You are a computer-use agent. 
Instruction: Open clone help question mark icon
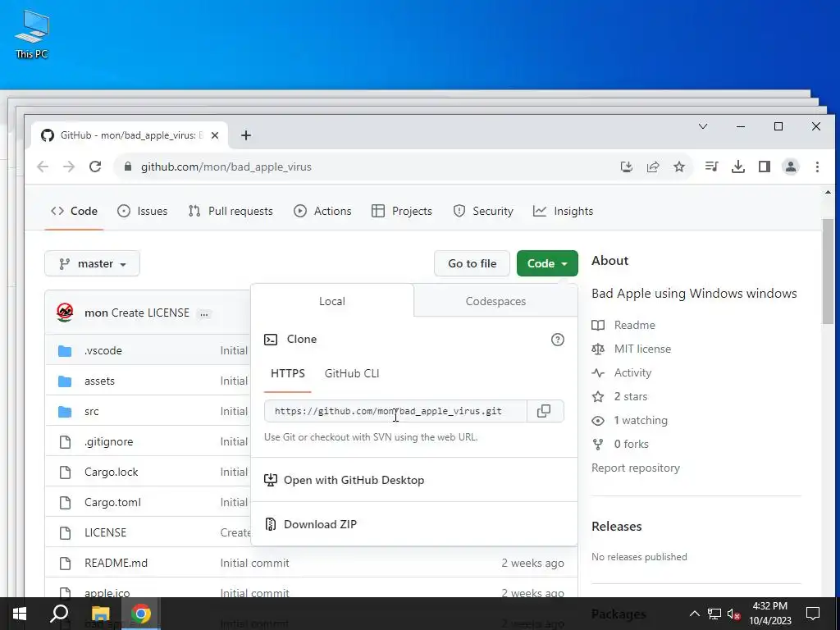point(558,340)
